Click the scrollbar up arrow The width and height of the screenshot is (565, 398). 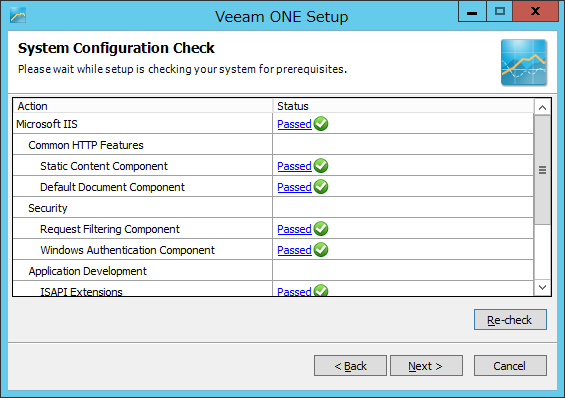click(x=542, y=107)
